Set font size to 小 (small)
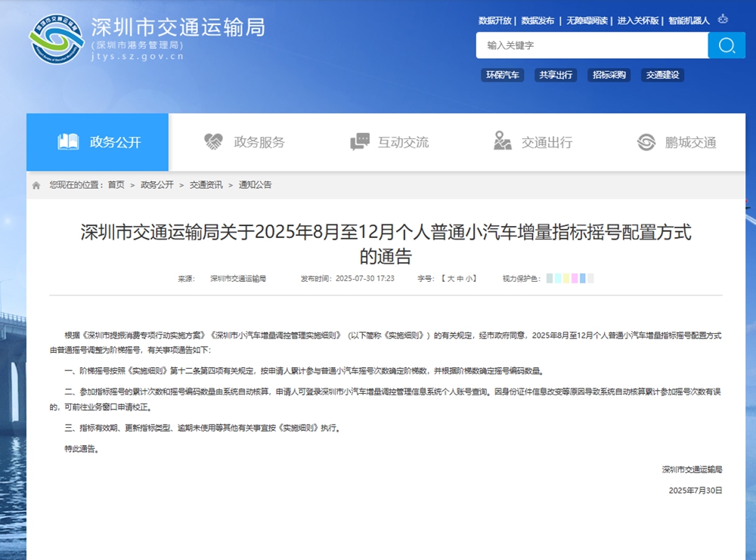Screen dimensions: 756x560 pos(470,279)
